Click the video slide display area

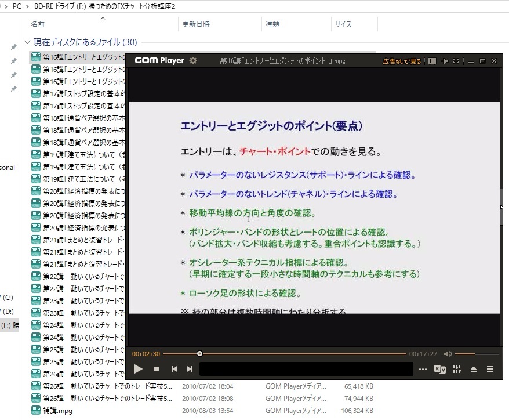coord(314,208)
